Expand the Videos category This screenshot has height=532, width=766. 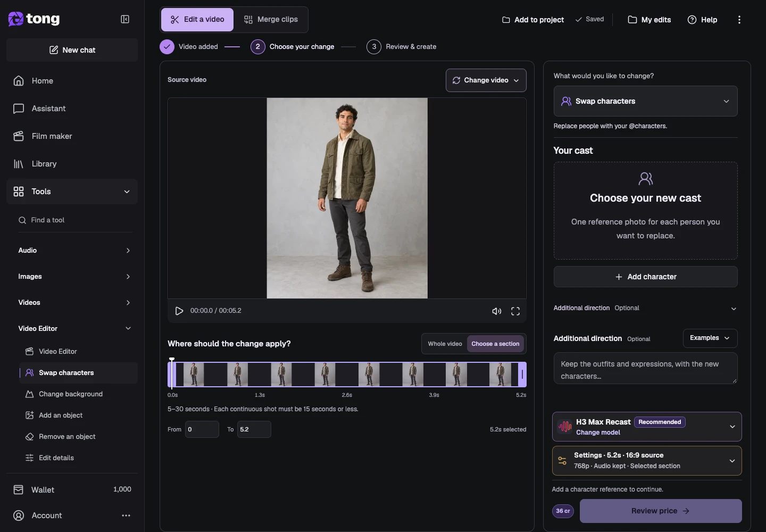coord(74,303)
